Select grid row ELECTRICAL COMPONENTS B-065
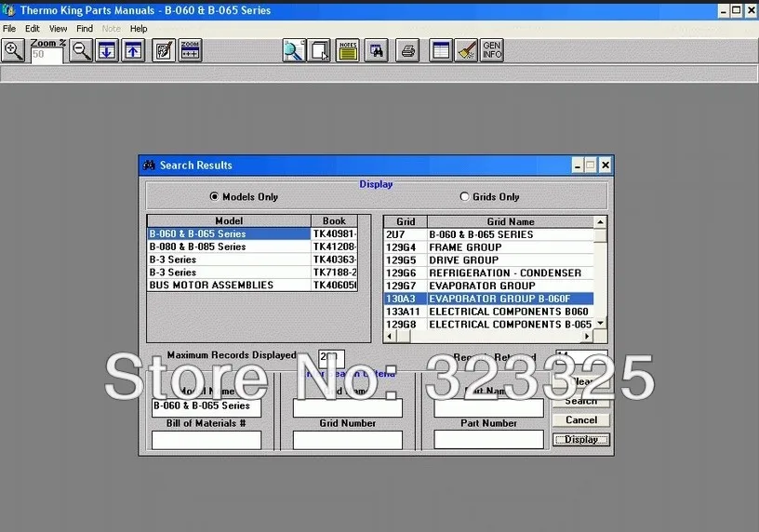The width and height of the screenshot is (759, 532). tap(489, 325)
